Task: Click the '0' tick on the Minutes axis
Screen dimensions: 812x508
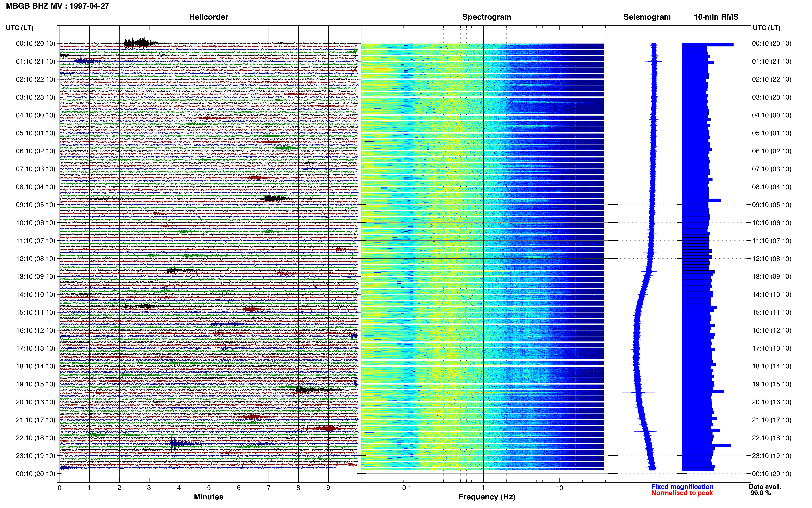Action: pyautogui.click(x=59, y=488)
